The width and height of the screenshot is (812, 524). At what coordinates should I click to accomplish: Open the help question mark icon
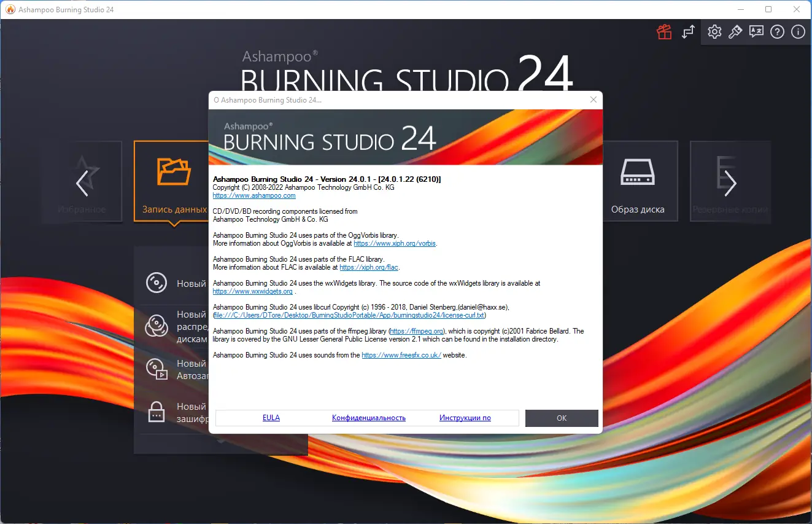[777, 32]
